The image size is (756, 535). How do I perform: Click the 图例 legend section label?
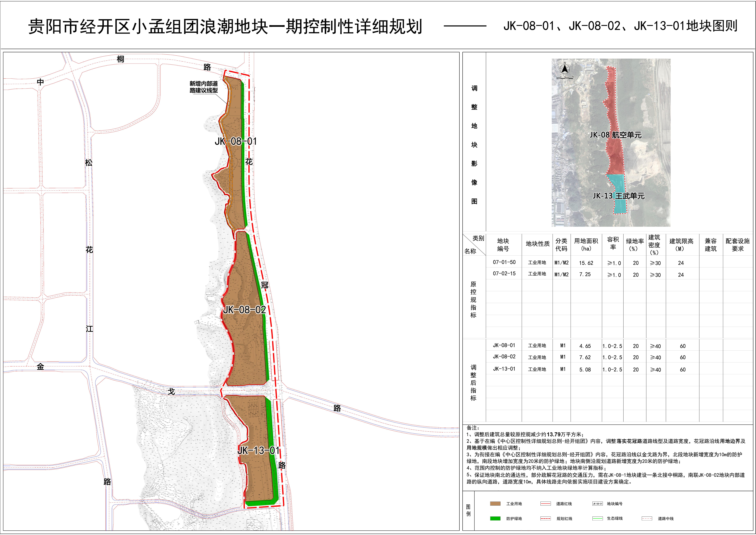pyautogui.click(x=468, y=510)
